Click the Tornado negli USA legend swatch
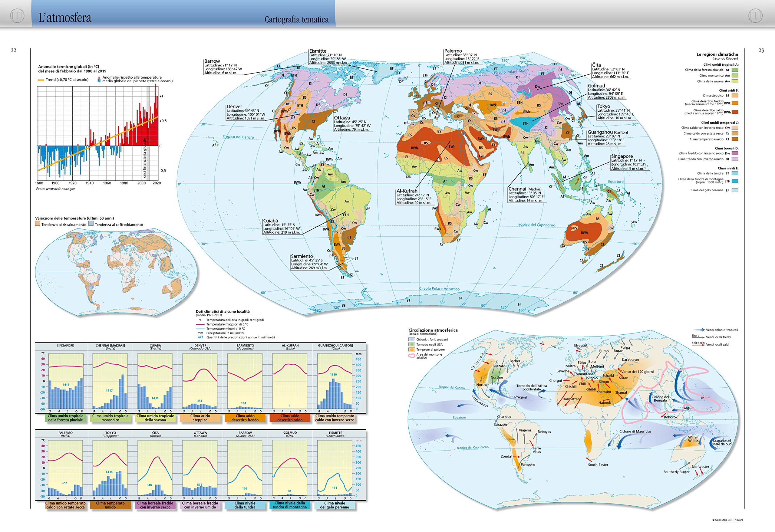775x532 pixels. pos(411,345)
